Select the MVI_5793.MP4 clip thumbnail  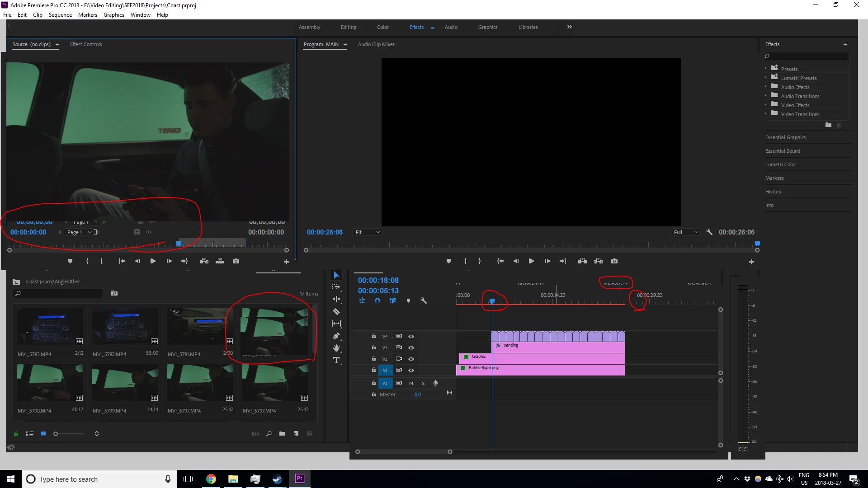(50, 327)
